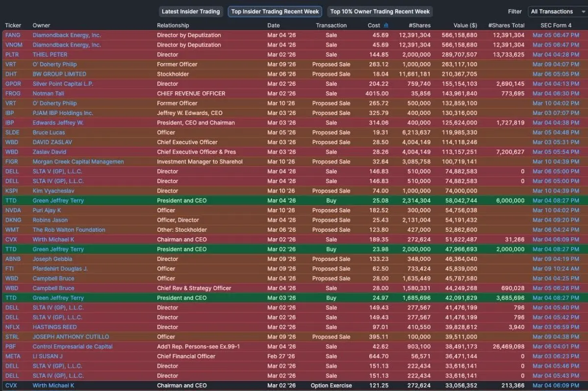Open Morgan Creek Capital Managemen owner link
The image size is (588, 391).
78,162
